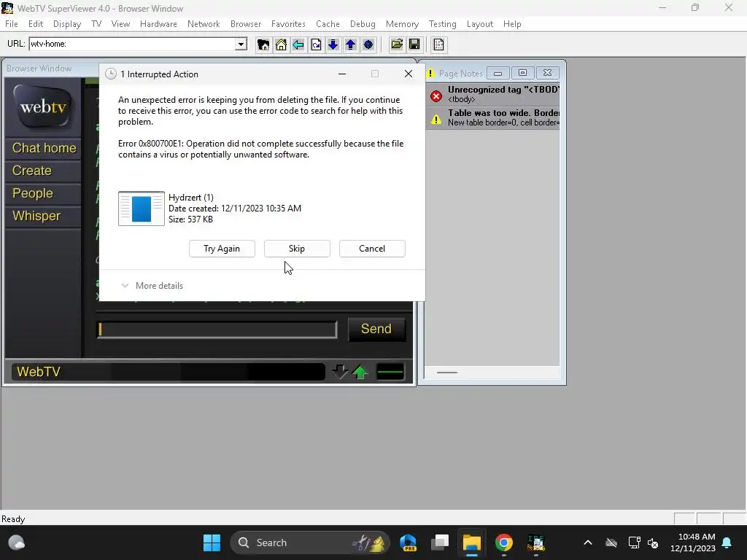Minimize the Page Notes panel
This screenshot has height=560, width=747.
(x=498, y=74)
